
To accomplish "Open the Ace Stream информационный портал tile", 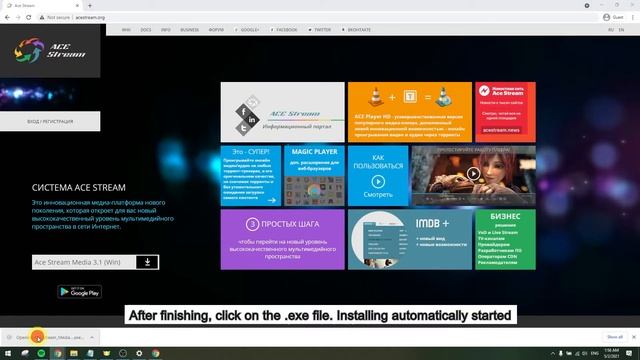I will coord(282,112).
